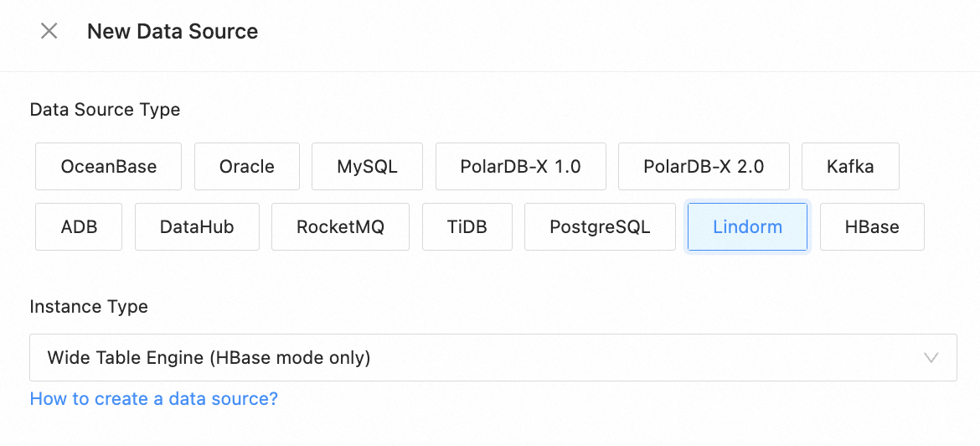980x446 pixels.
Task: Close the New Data Source dialog
Action: pyautogui.click(x=49, y=32)
